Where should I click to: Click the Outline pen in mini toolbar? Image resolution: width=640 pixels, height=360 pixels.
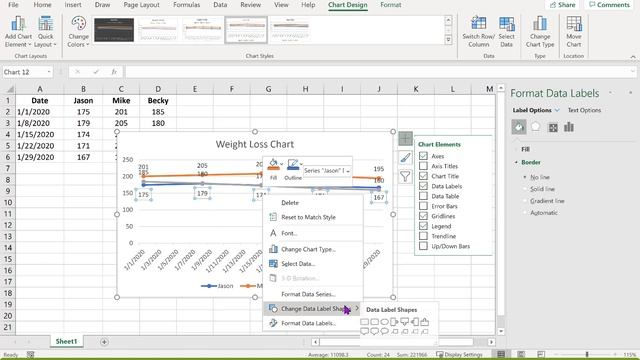click(x=293, y=164)
